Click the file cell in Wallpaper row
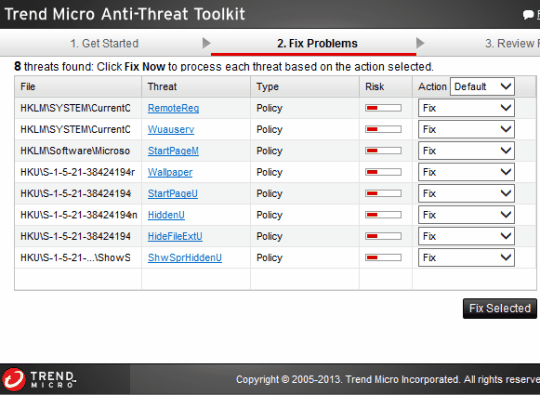 pyautogui.click(x=78, y=172)
